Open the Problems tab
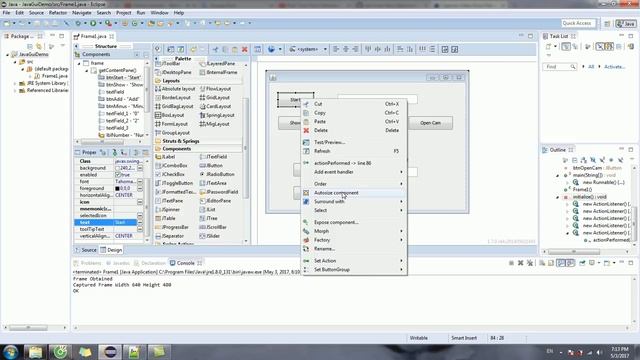640x360 pixels. (x=88, y=263)
